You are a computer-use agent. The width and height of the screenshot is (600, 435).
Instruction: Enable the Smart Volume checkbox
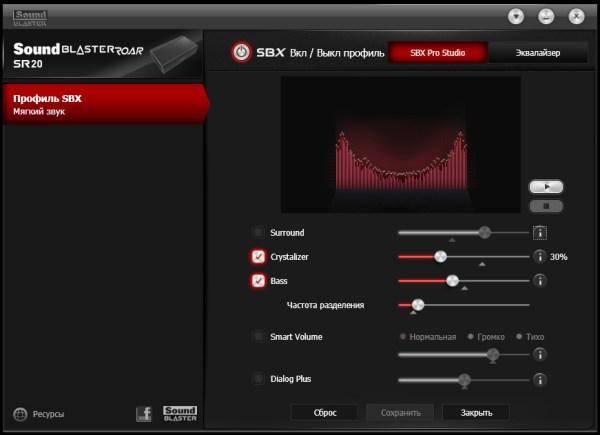pyautogui.click(x=259, y=337)
